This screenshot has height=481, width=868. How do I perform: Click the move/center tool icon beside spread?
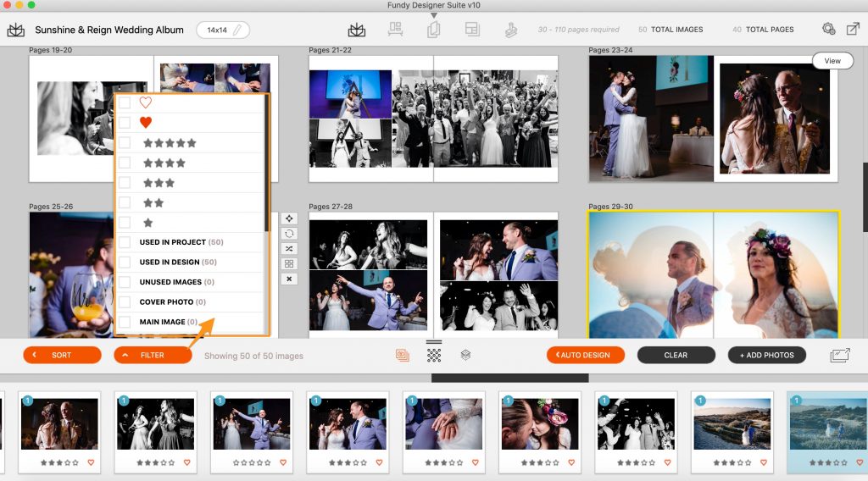click(x=289, y=219)
